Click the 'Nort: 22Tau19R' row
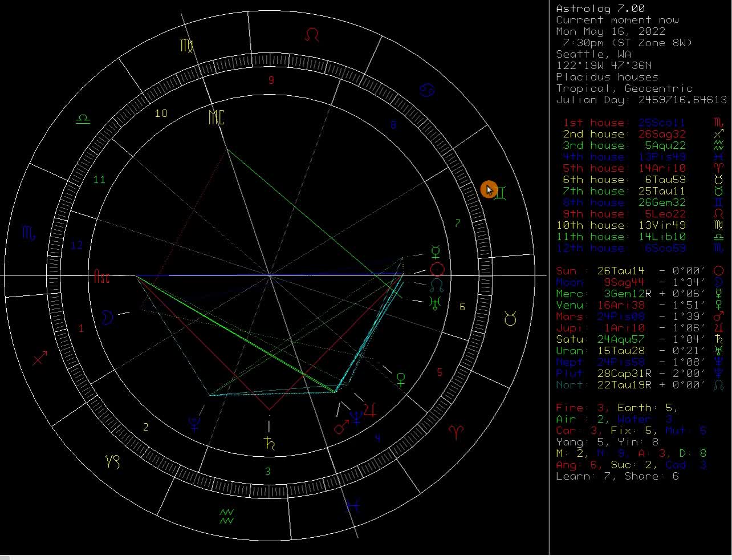The height and width of the screenshot is (560, 732). click(640, 385)
